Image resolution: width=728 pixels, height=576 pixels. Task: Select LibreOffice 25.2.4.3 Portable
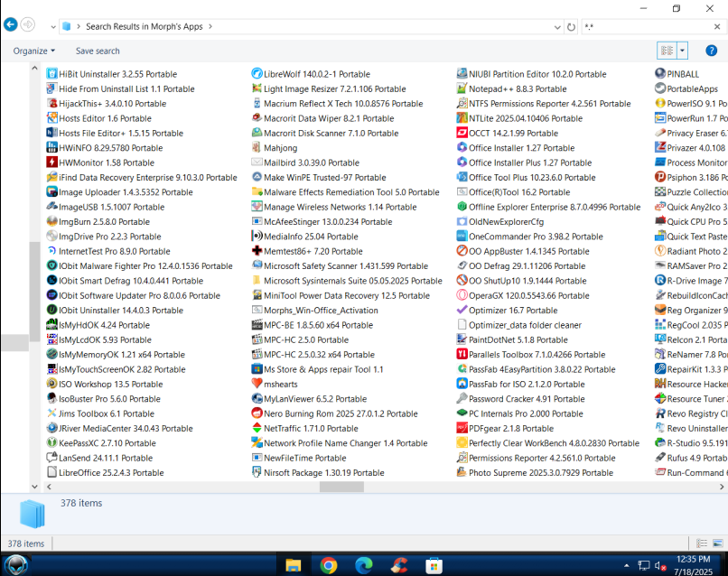111,472
